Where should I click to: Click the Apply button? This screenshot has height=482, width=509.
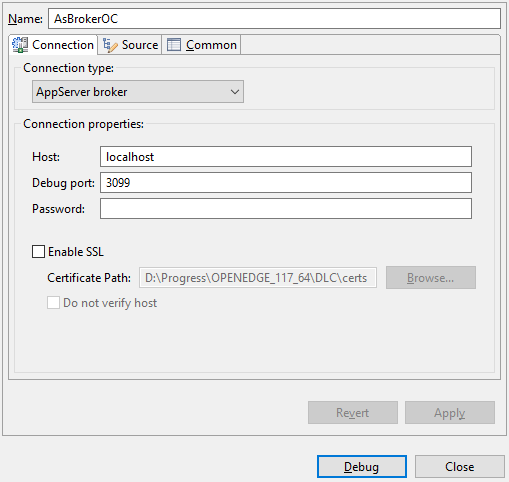450,413
